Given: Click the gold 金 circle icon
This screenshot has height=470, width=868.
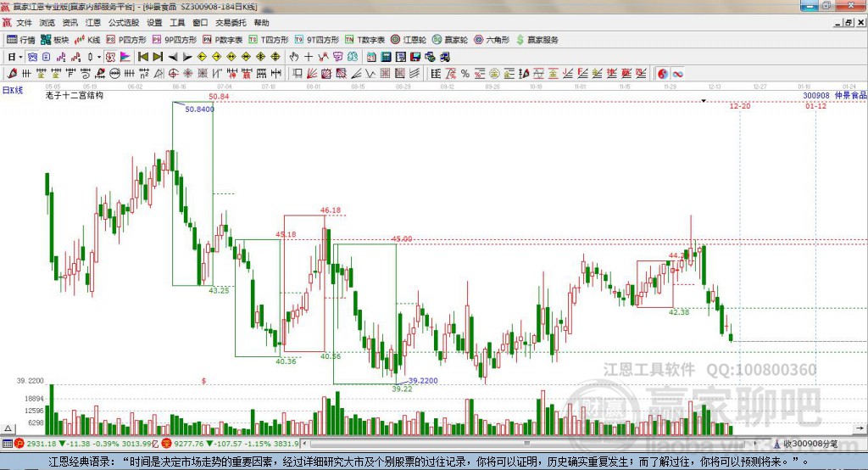Looking at the screenshot, I should (x=494, y=74).
